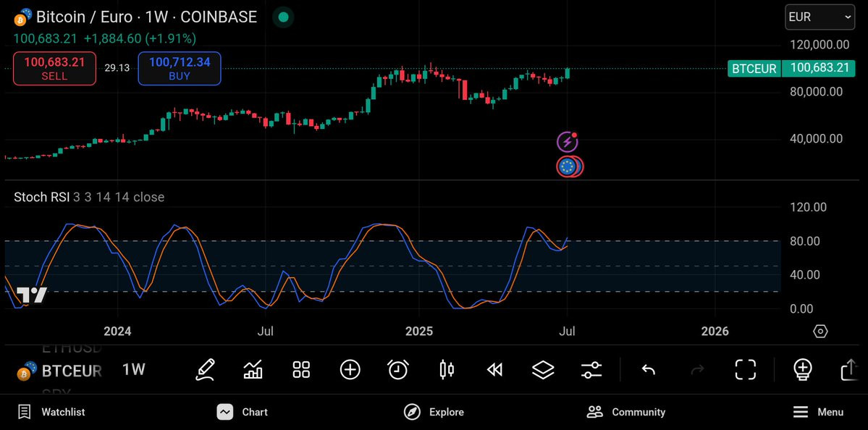
Task: Click the BUY 100,712.34 button
Action: point(180,69)
